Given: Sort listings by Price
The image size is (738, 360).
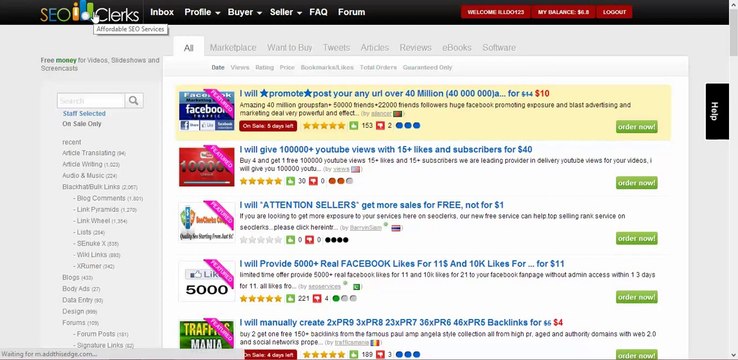Looking at the screenshot, I should click(287, 67).
